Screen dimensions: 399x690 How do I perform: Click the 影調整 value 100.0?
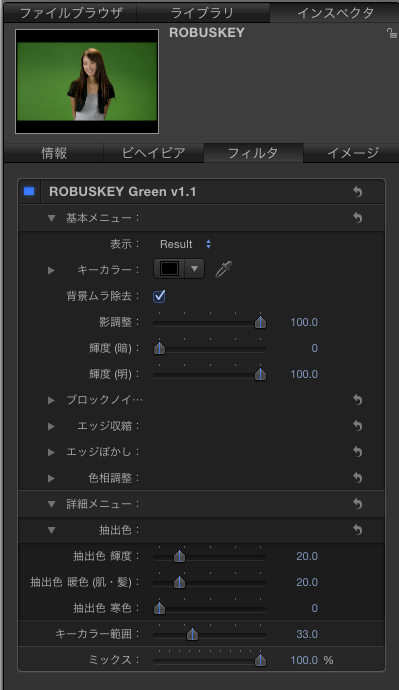click(304, 322)
